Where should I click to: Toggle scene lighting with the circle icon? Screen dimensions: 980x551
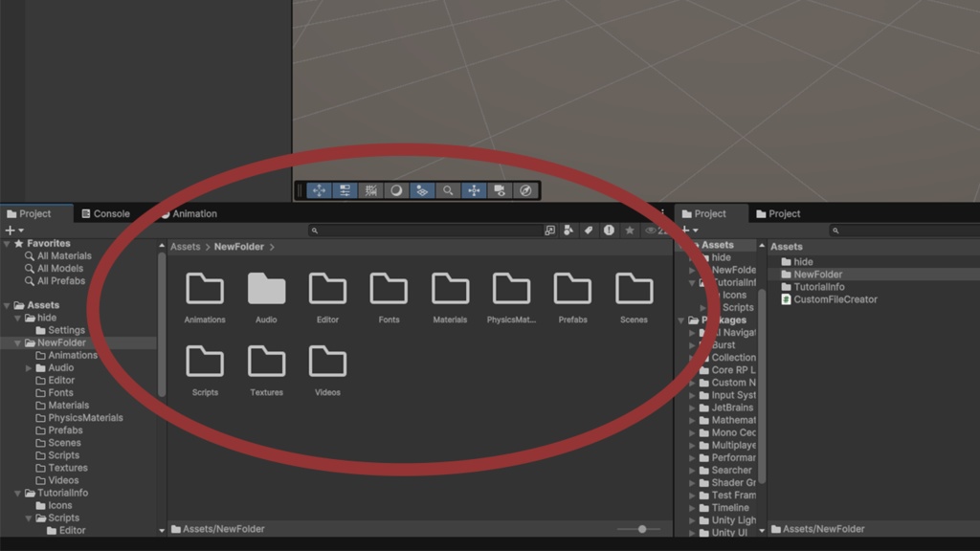pyautogui.click(x=395, y=190)
